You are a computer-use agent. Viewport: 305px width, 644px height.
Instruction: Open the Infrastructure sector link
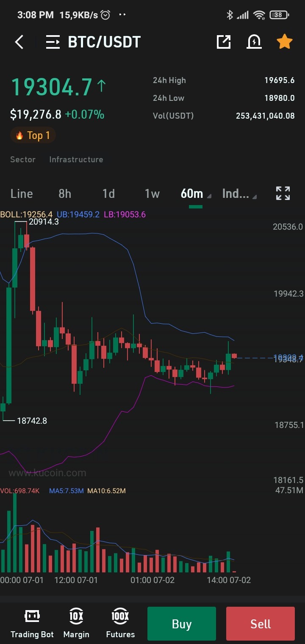click(76, 159)
